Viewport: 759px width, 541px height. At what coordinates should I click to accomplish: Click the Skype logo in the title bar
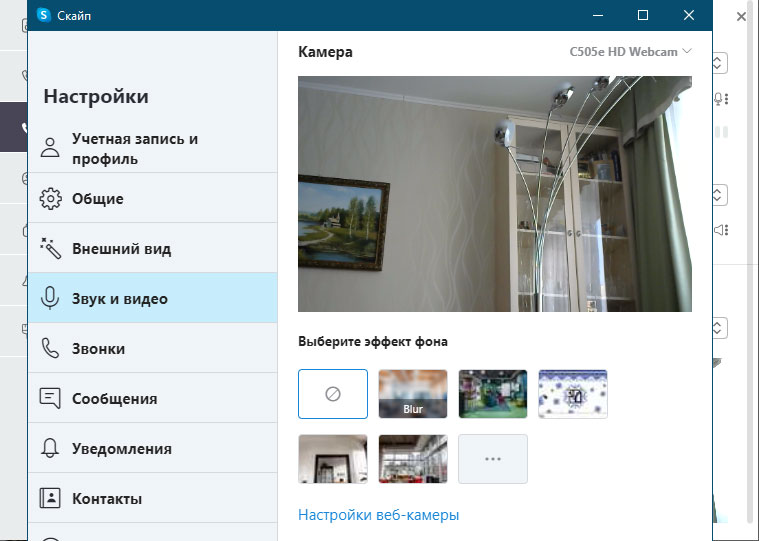click(x=44, y=15)
